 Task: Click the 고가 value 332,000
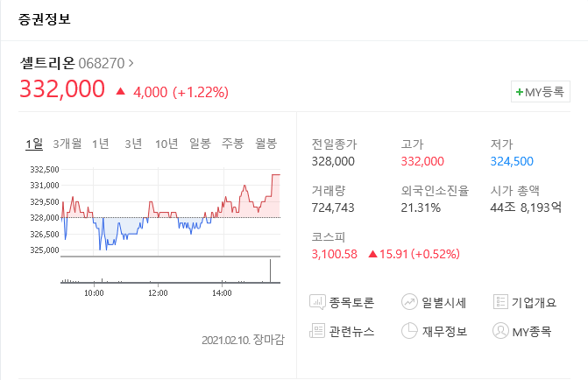[x=422, y=161]
